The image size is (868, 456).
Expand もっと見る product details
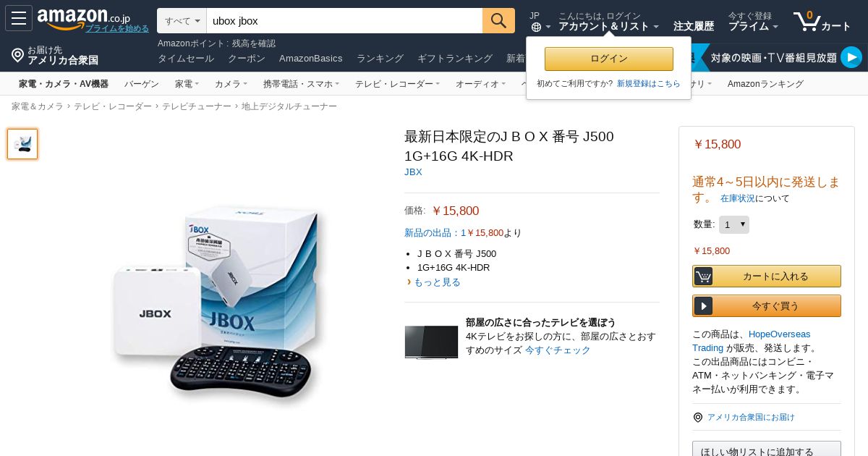click(437, 282)
